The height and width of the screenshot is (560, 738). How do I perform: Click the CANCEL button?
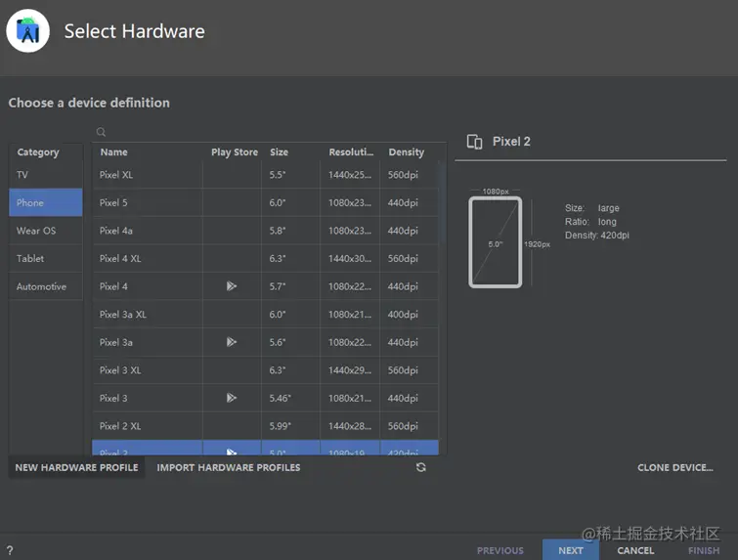(x=635, y=550)
